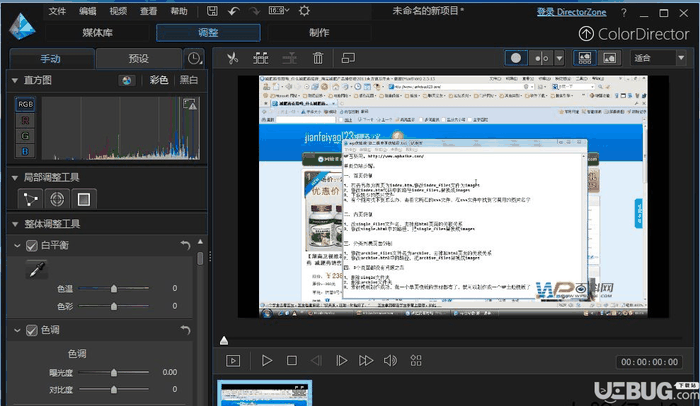Click the resize/crop window icon
Screen dimensions: 700x406
click(x=348, y=58)
